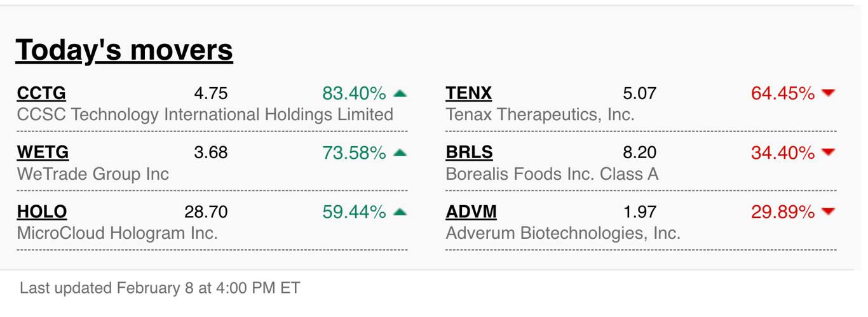
Task: Open the BRLS ticker link
Action: pyautogui.click(x=469, y=152)
